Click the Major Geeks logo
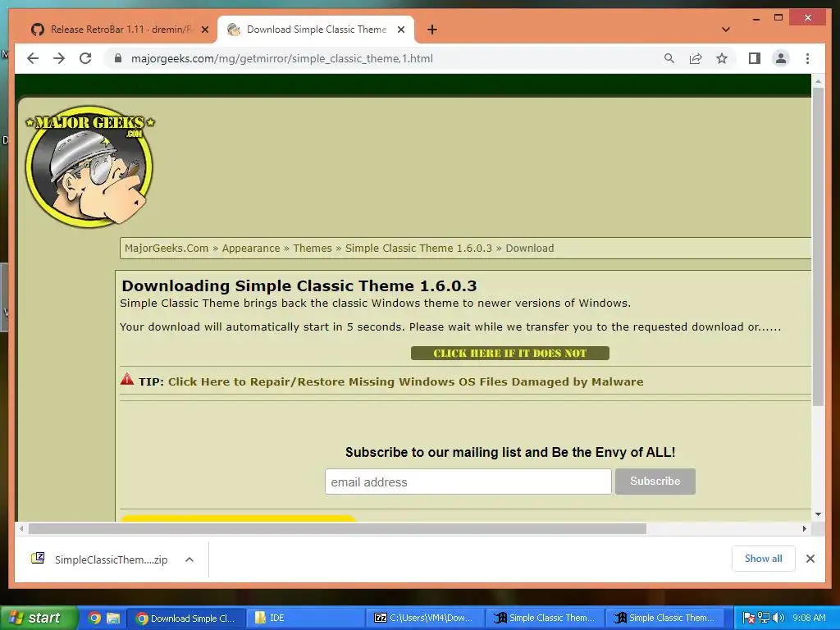 89,166
